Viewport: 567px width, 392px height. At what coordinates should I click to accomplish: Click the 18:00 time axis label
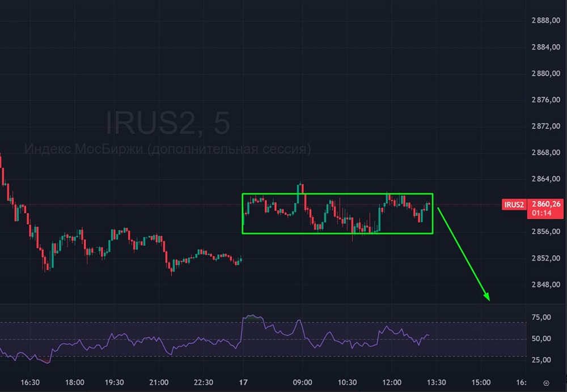[x=74, y=382]
